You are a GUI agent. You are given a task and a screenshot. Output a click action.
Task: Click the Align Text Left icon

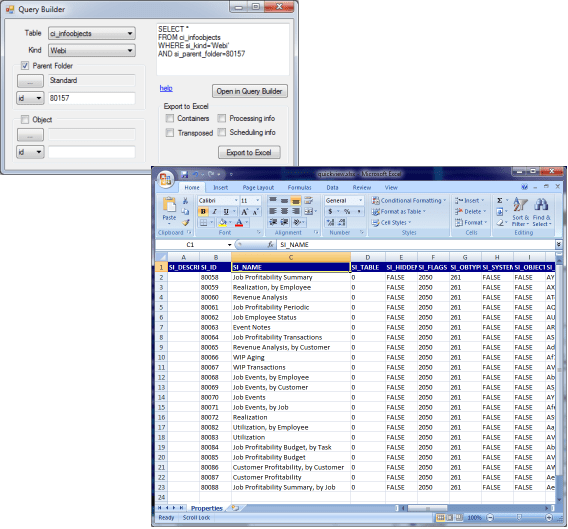pyautogui.click(x=273, y=211)
